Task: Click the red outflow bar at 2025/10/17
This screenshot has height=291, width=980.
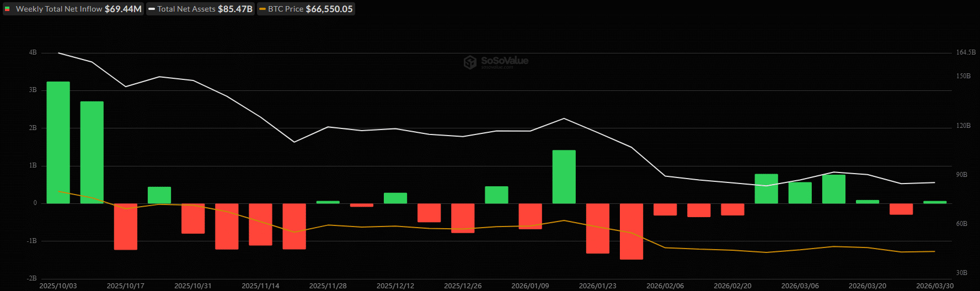Action: [126, 227]
